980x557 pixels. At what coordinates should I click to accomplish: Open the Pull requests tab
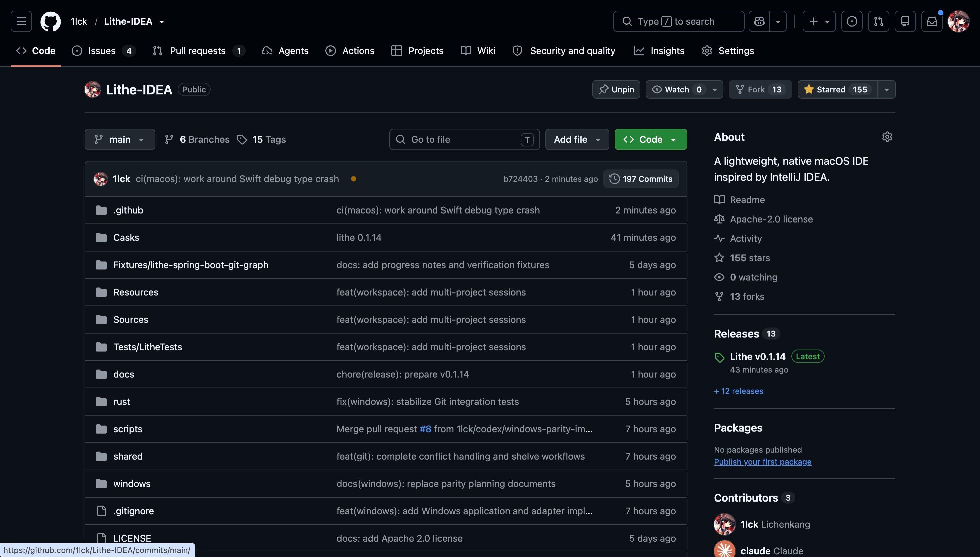click(199, 51)
